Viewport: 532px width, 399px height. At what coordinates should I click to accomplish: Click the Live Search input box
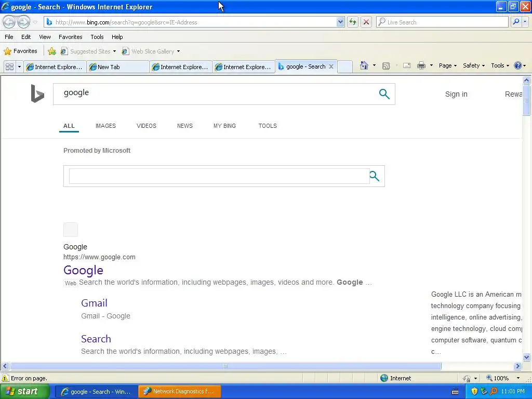[x=443, y=22]
